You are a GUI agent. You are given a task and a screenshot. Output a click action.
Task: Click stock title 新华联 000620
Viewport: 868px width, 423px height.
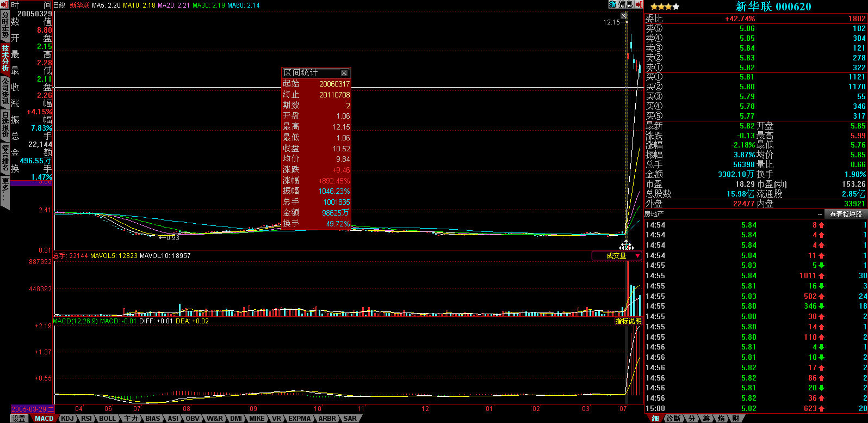click(x=773, y=7)
